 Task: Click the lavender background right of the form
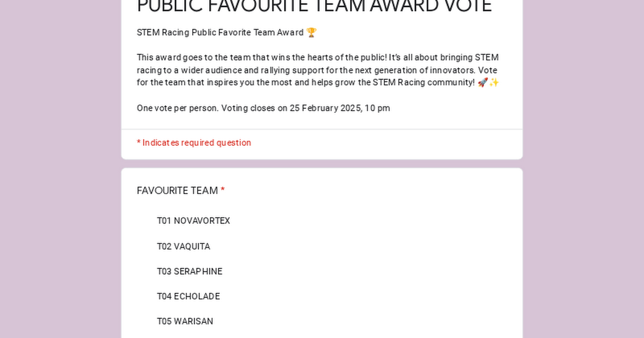[x=583, y=169]
